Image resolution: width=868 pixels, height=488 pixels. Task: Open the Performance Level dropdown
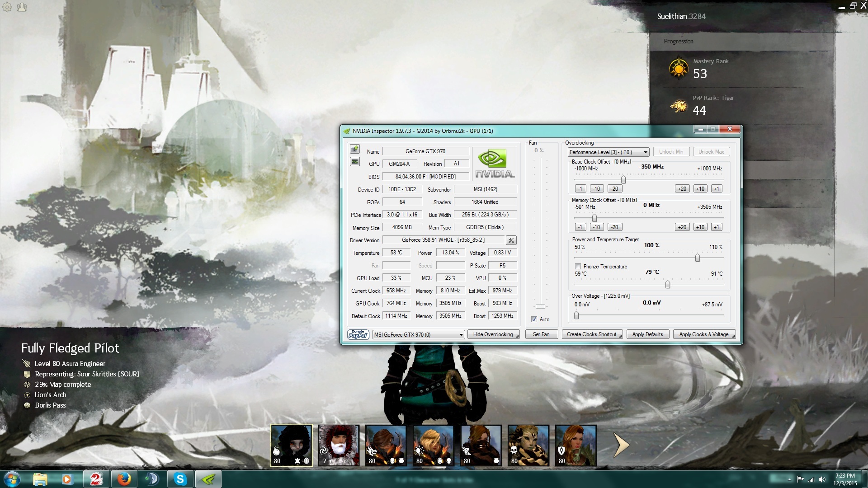click(x=609, y=152)
